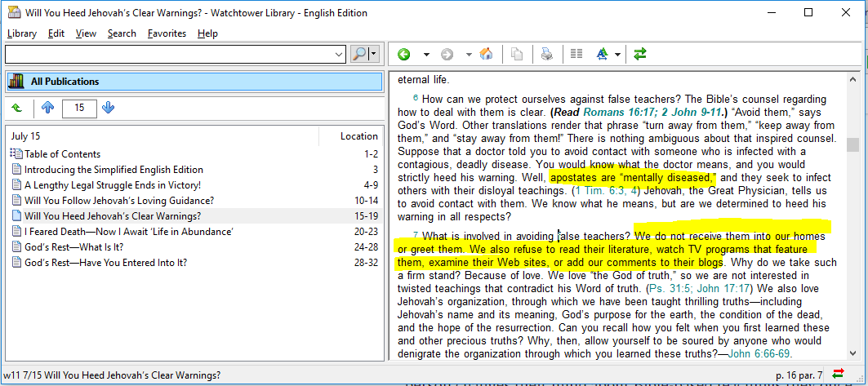Toggle the red-green arrows in status bar
The image size is (868, 386).
pos(837,375)
